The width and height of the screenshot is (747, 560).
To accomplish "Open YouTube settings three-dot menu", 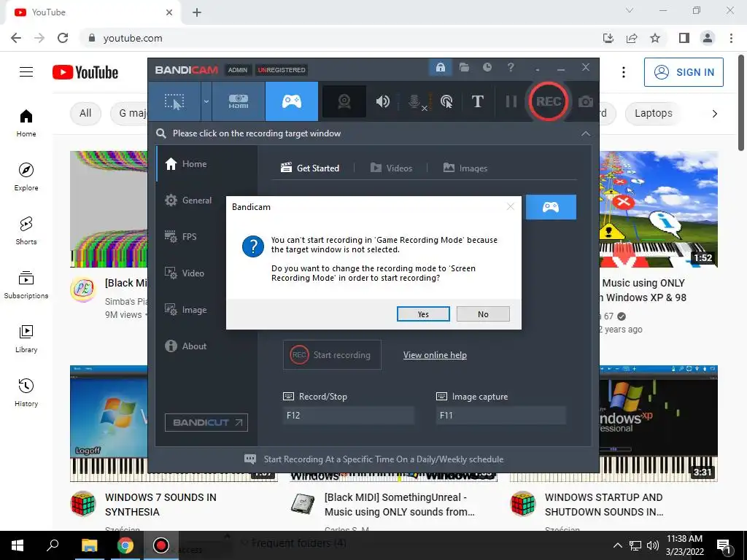I will 623,72.
